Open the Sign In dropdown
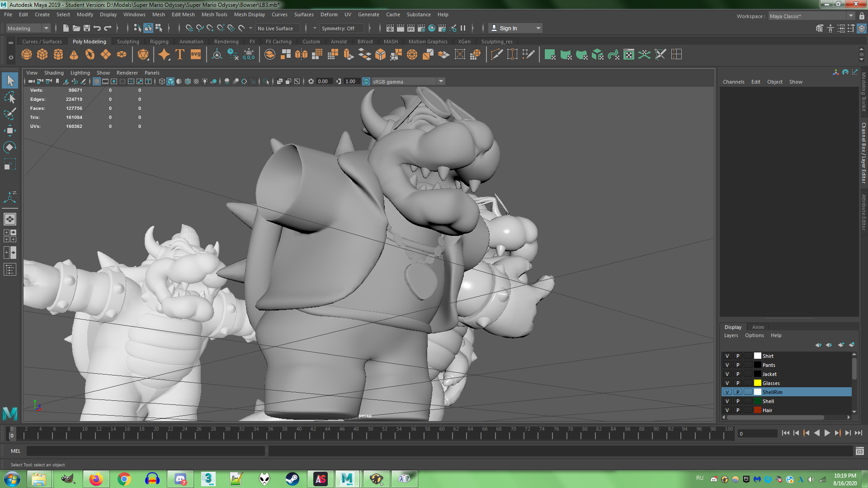 point(515,28)
